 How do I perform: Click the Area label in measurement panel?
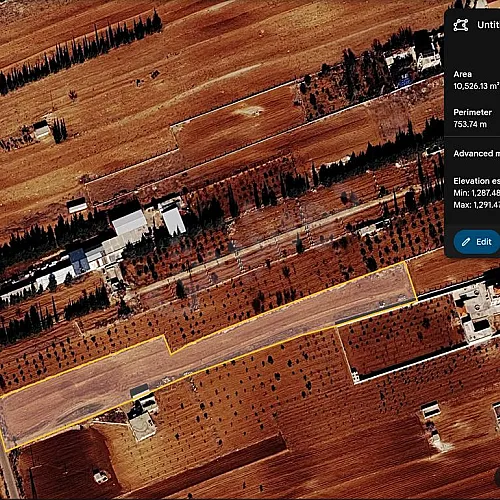pos(463,74)
